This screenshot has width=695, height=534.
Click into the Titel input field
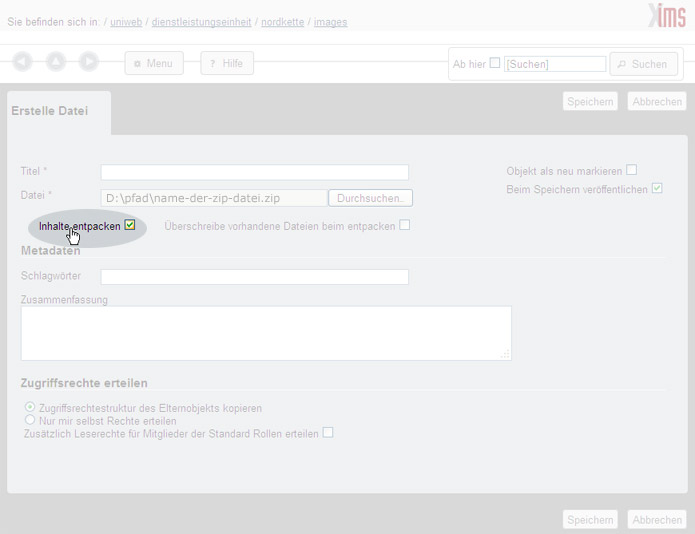[x=254, y=172]
